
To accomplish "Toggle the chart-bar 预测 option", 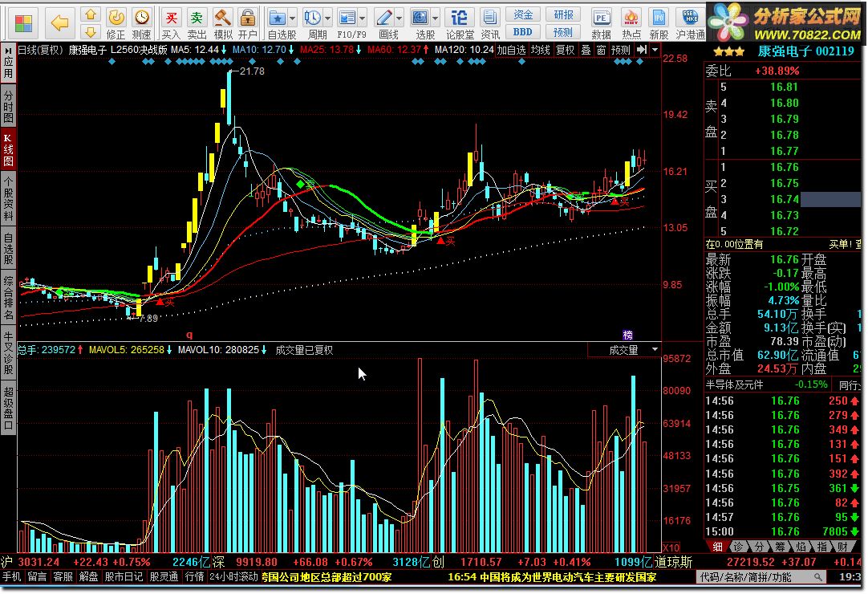I will [x=621, y=50].
